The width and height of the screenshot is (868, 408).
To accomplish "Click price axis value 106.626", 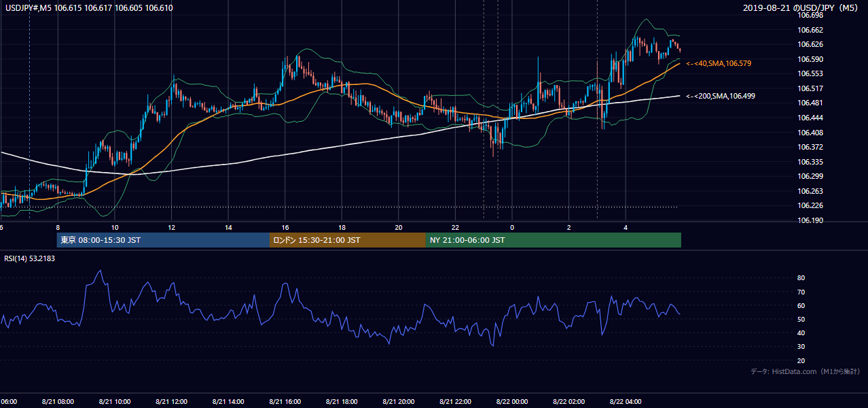I will click(x=810, y=44).
